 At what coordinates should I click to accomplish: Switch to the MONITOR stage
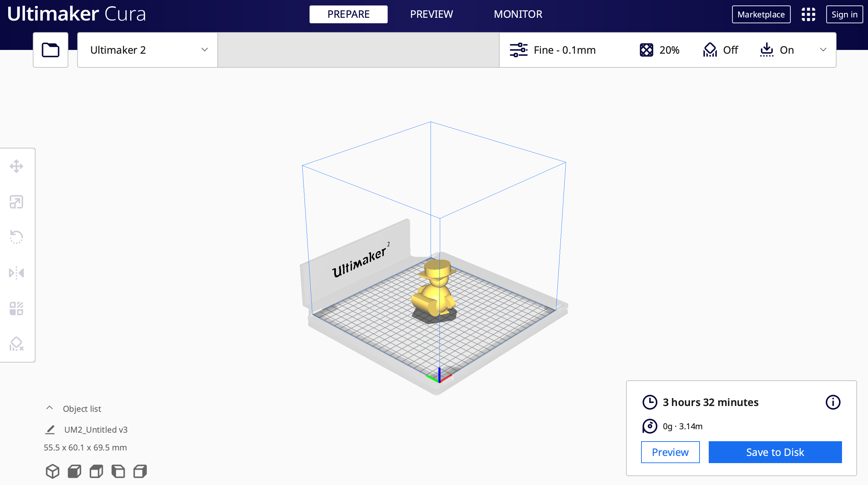518,14
